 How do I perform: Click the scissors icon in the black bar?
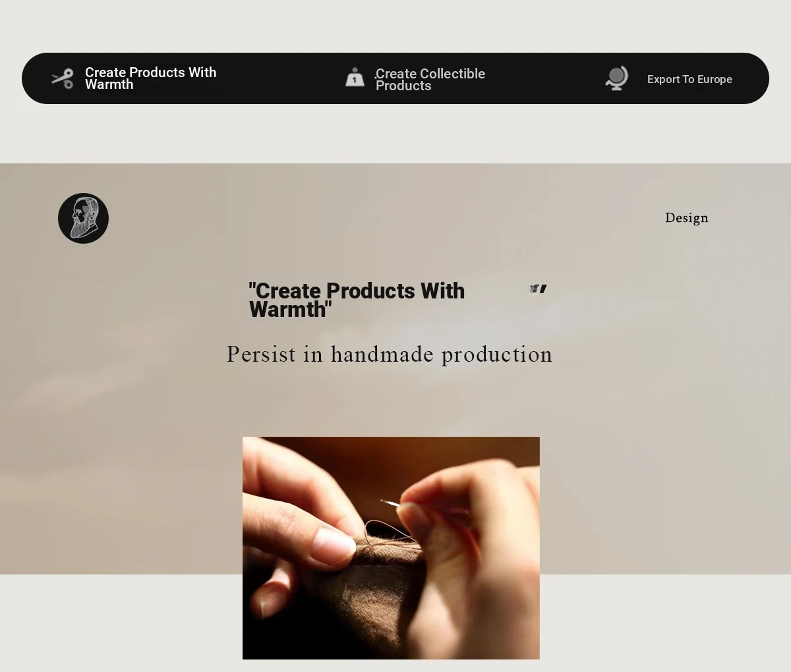coord(63,78)
